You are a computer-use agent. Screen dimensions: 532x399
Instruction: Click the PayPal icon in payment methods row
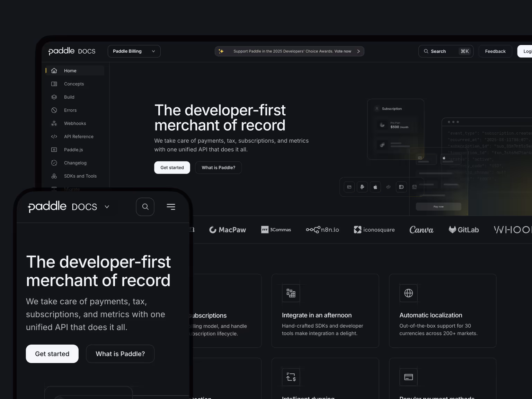point(362,187)
